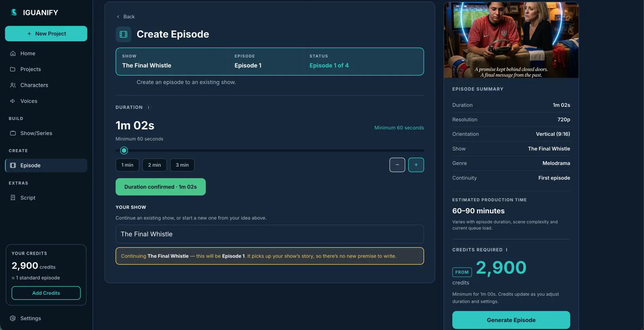This screenshot has width=644, height=330.
Task: Click the duration slider handle
Action: 124,151
